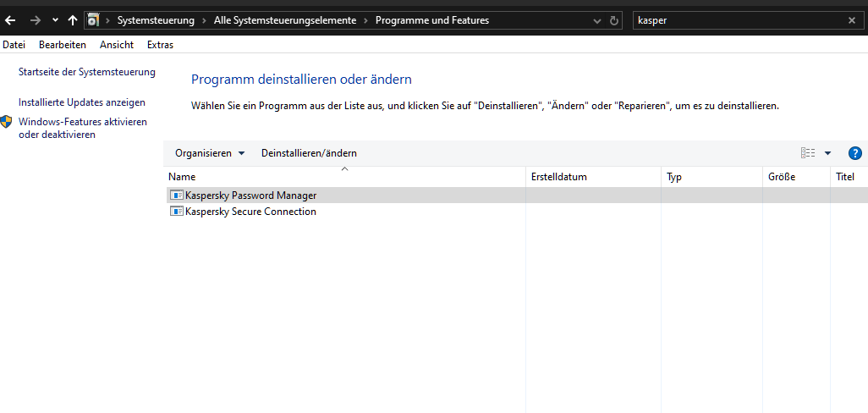Navigate to Systemsteuerung breadcrumb

point(156,20)
